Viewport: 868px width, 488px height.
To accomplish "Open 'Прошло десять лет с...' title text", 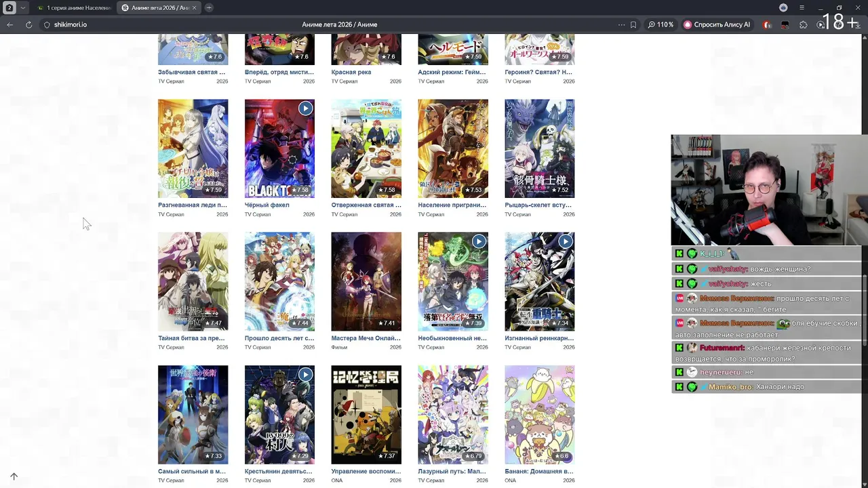I will 279,338.
